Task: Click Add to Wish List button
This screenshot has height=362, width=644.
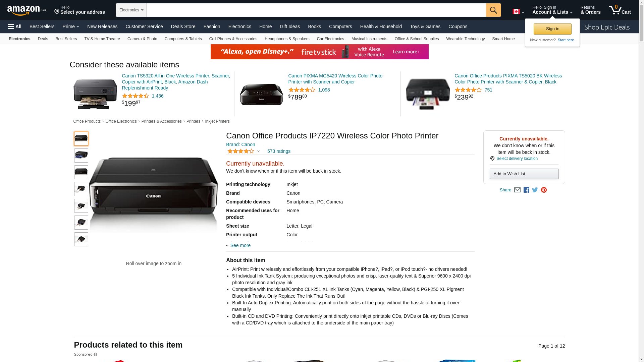Action: (524, 174)
